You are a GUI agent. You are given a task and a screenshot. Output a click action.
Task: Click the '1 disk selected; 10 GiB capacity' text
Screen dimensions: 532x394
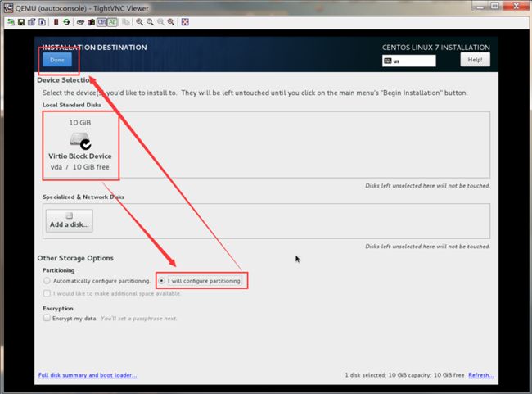[388, 375]
